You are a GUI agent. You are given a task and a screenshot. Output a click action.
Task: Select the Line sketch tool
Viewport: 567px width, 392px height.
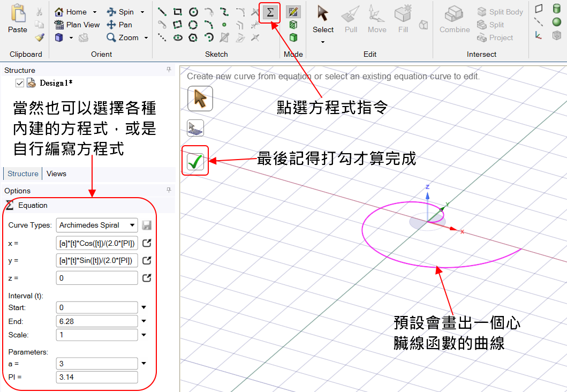click(x=162, y=12)
